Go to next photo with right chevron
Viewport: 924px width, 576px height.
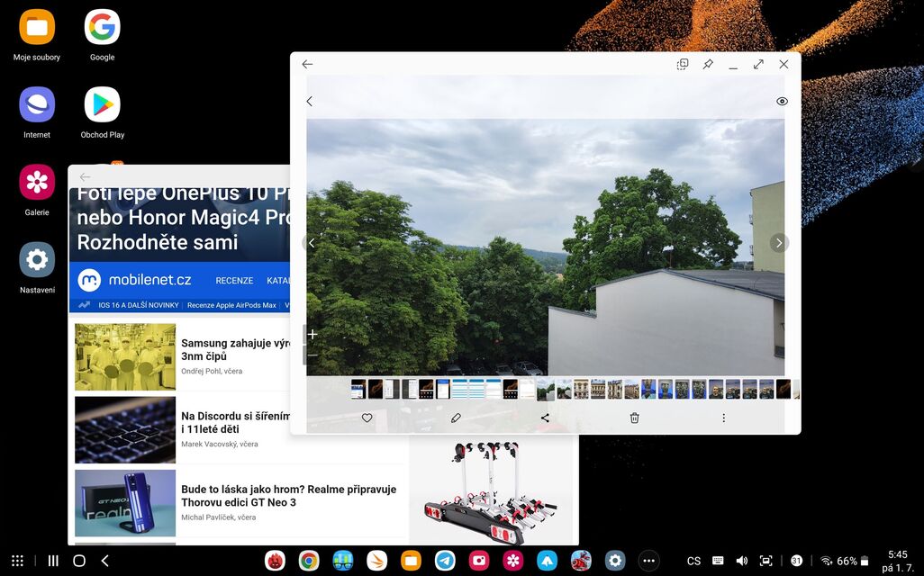click(x=779, y=243)
